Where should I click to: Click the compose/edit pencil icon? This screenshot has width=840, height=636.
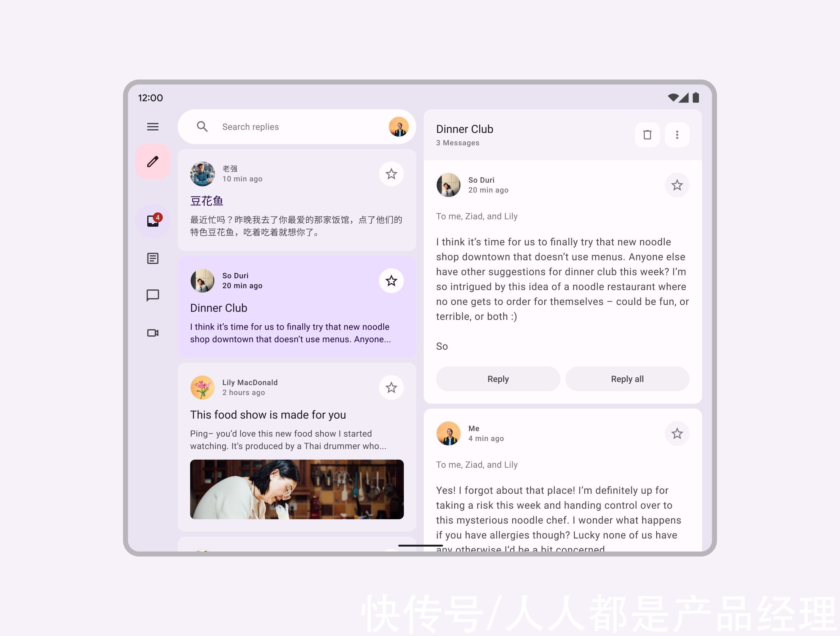point(152,161)
